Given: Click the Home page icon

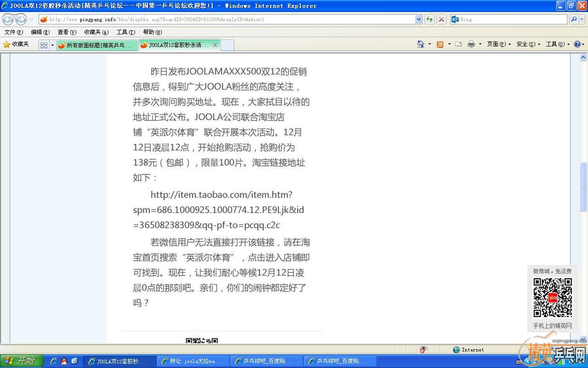Looking at the screenshot, I should pos(420,44).
